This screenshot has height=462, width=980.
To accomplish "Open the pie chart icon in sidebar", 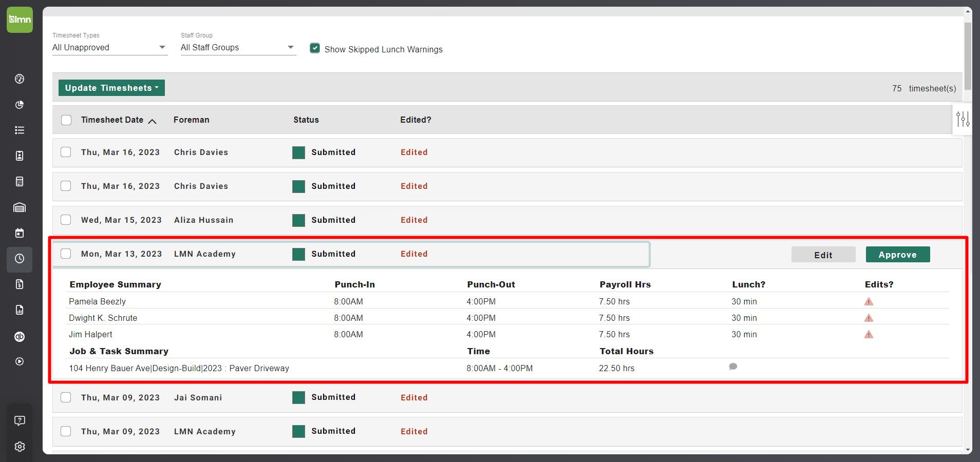I will point(20,105).
